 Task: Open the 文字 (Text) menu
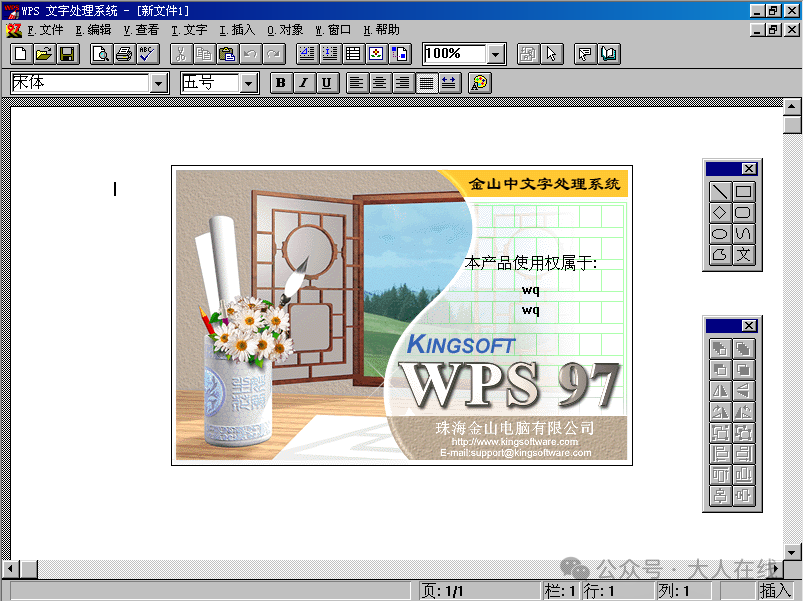coord(189,30)
